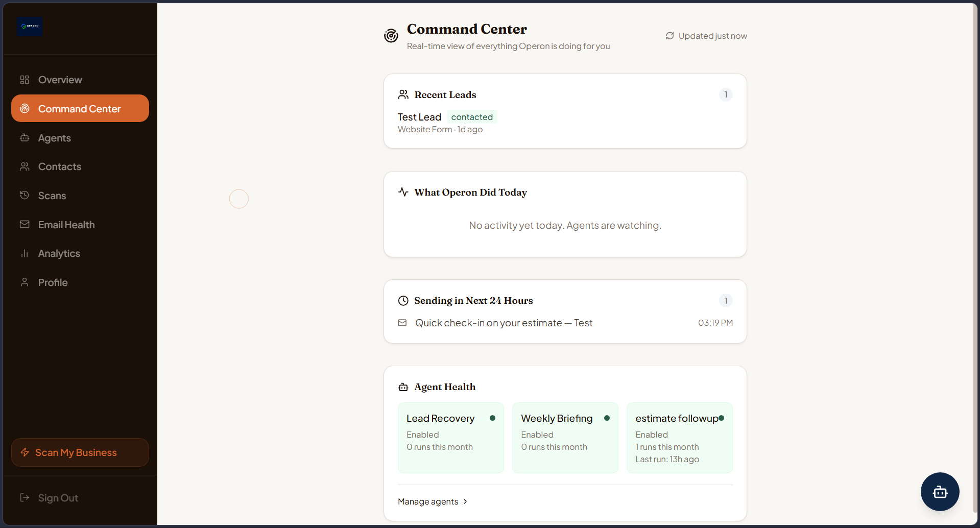The image size is (980, 528).
Task: Click the Profile person icon
Action: (x=25, y=282)
